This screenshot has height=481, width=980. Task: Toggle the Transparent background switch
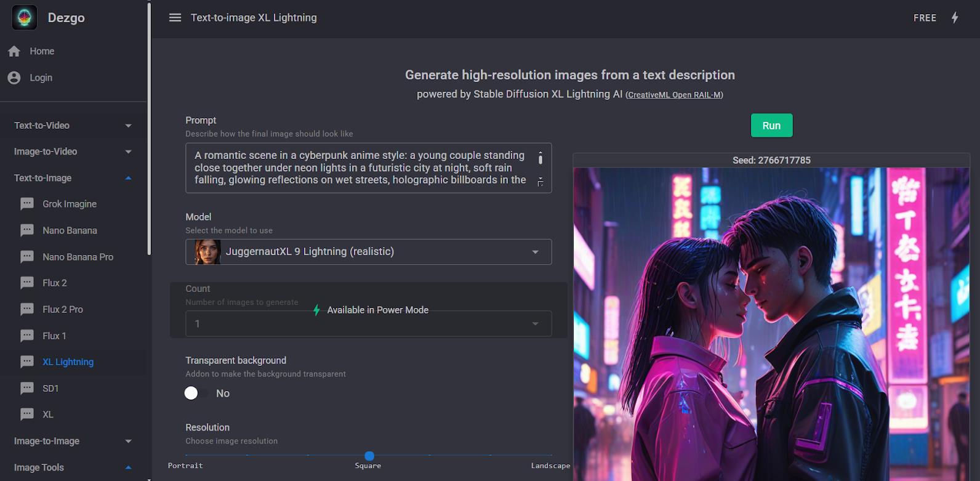pos(196,393)
